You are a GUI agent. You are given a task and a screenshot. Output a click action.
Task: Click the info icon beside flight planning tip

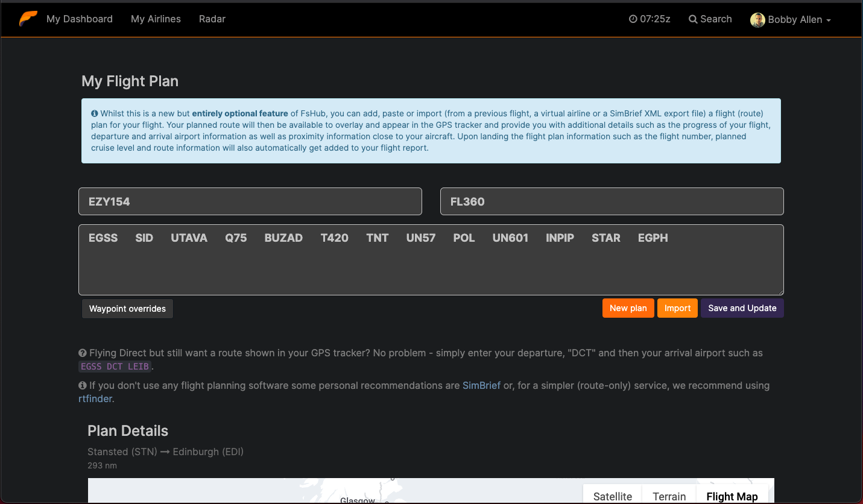tap(83, 386)
